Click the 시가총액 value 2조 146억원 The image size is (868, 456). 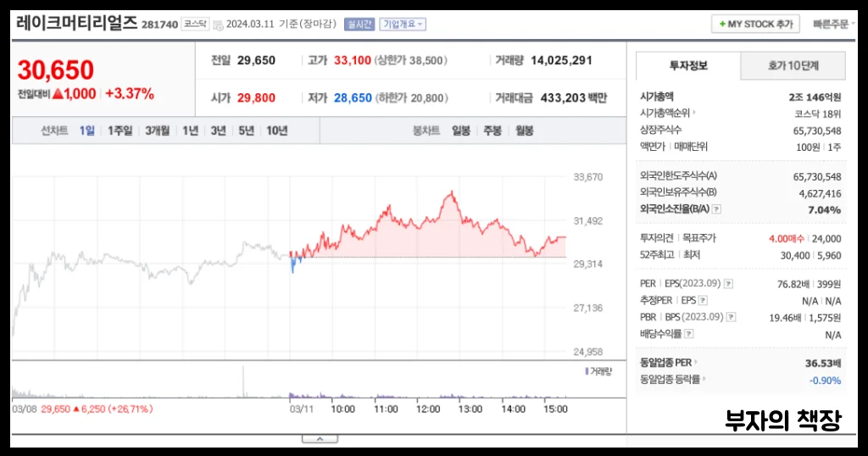point(815,97)
